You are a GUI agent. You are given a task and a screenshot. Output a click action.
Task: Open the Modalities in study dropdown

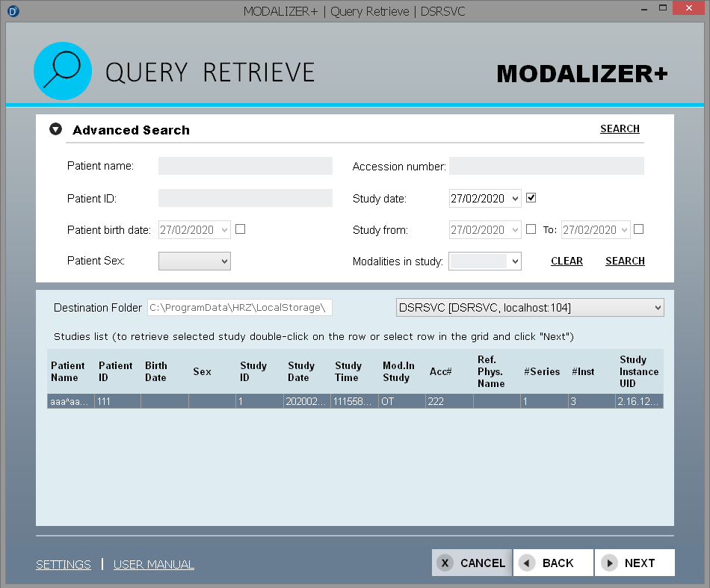485,261
